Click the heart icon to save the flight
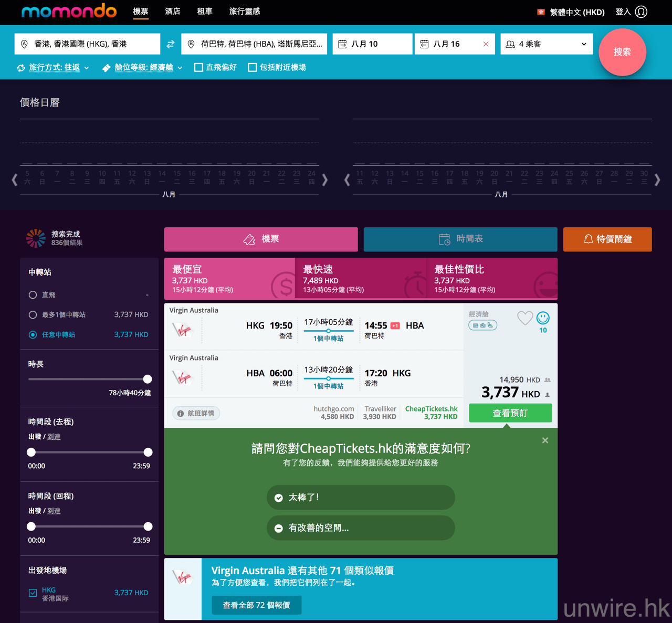This screenshot has height=623, width=672. point(524,318)
